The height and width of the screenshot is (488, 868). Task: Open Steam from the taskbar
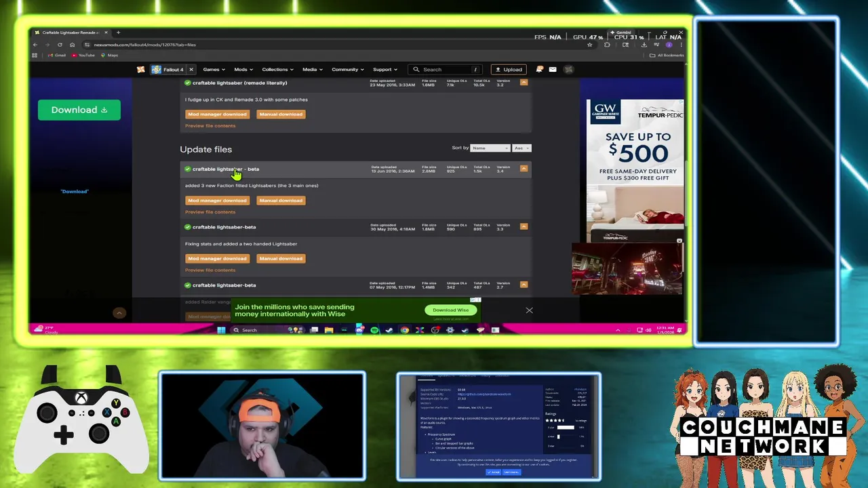pos(389,330)
